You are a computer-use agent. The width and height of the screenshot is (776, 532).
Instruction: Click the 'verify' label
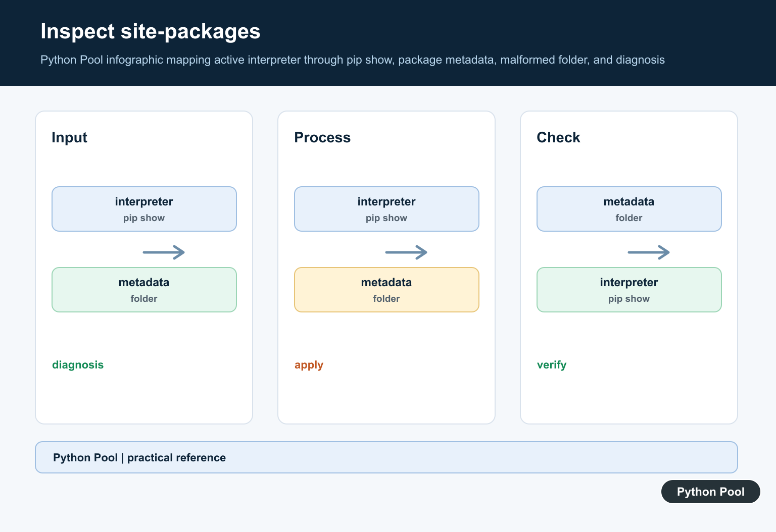(x=552, y=365)
